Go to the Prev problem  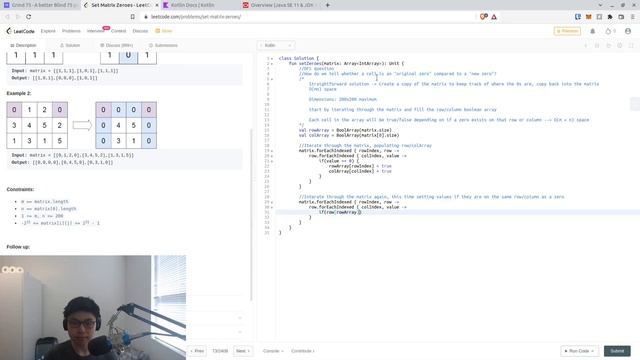pos(197,351)
